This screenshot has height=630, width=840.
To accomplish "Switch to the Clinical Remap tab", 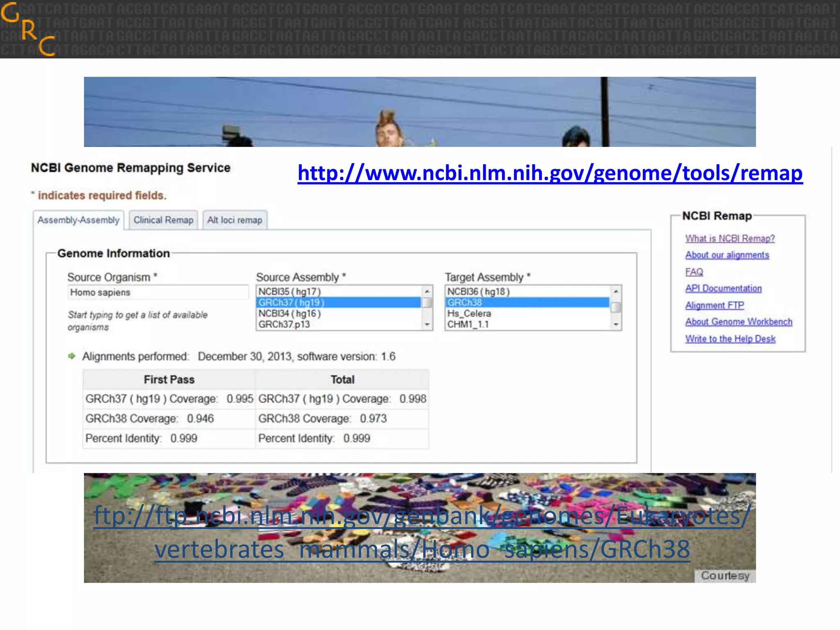I will point(163,220).
